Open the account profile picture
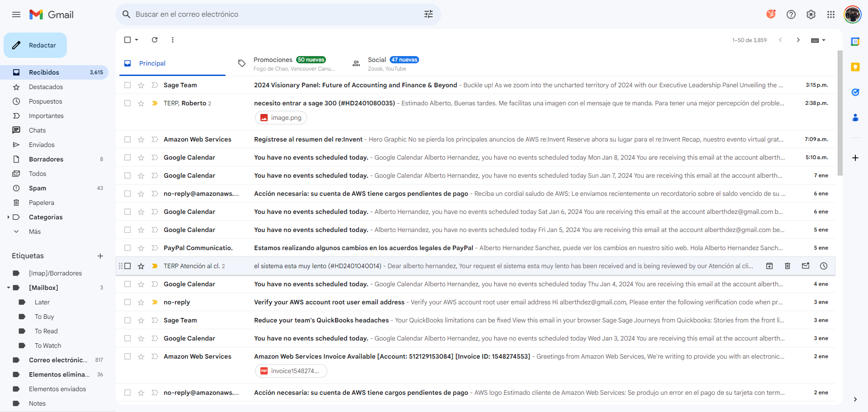The image size is (868, 412). point(853,14)
